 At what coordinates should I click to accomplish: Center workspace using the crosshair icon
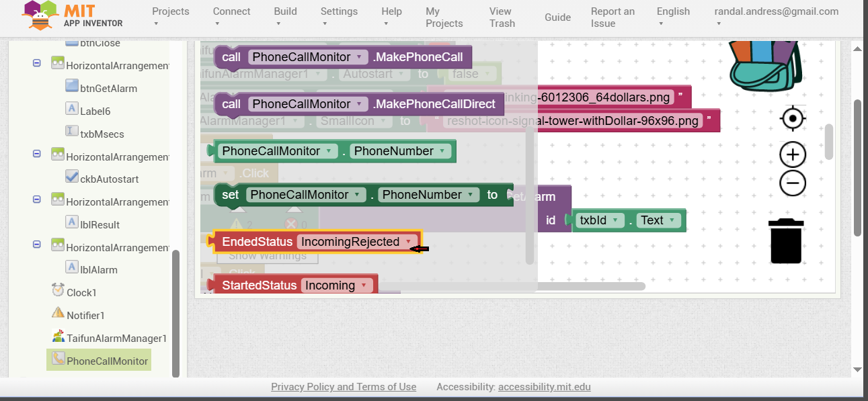coord(793,119)
